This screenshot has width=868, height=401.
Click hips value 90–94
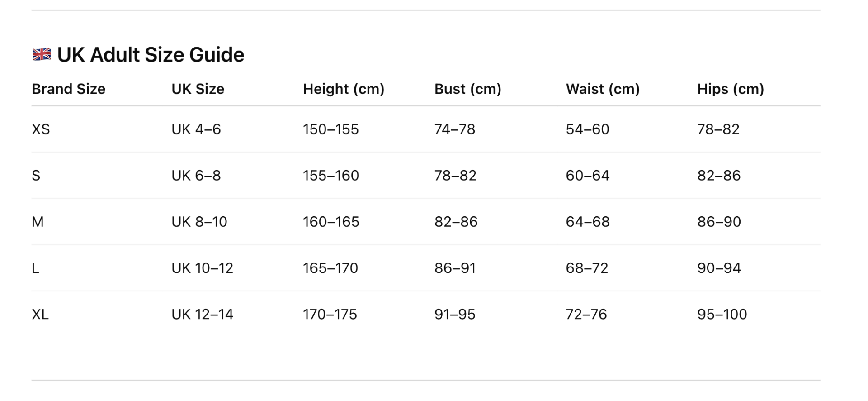click(719, 268)
